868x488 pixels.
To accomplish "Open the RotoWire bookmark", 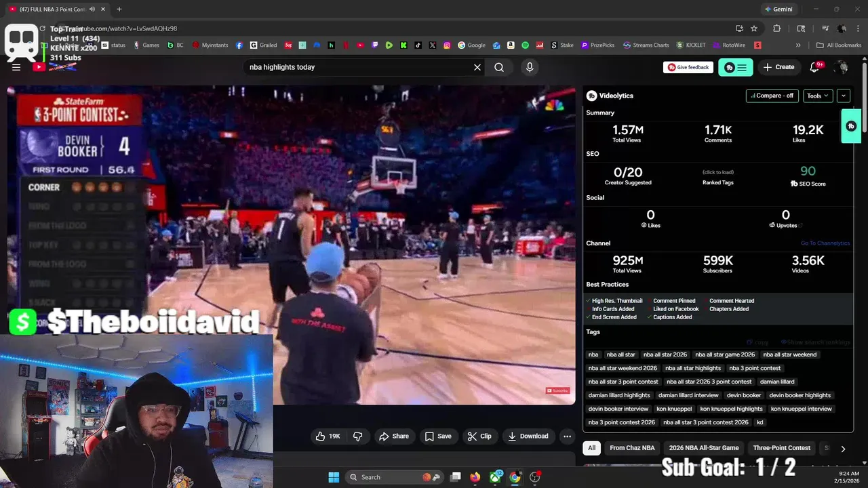I will point(728,45).
